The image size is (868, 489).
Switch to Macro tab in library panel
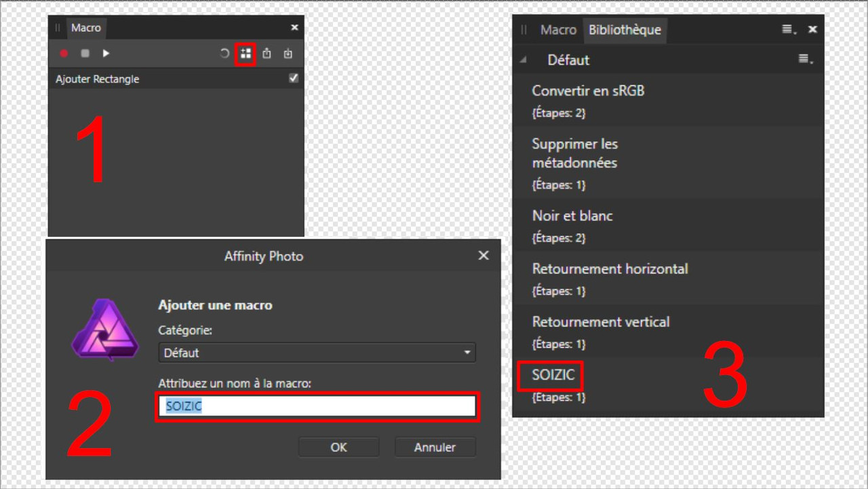pos(558,30)
